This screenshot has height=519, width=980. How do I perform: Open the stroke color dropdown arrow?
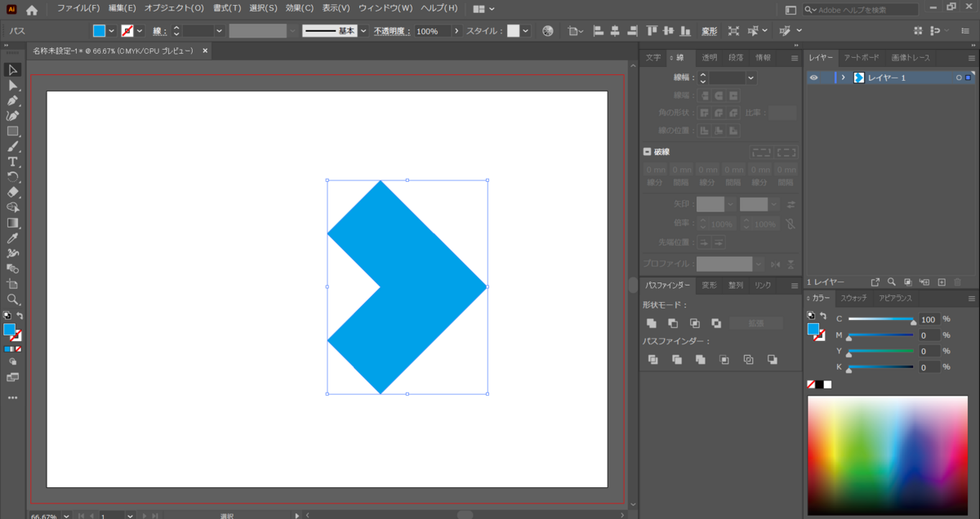coord(139,31)
